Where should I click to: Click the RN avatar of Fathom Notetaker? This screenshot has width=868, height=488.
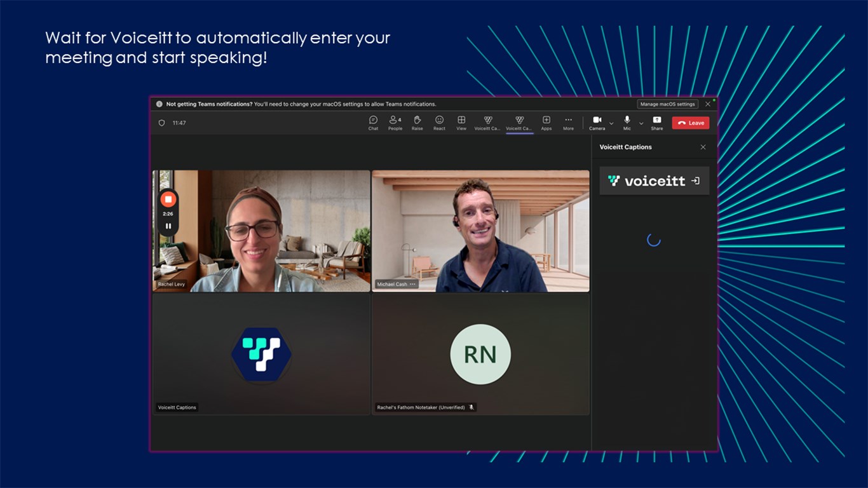(x=480, y=354)
